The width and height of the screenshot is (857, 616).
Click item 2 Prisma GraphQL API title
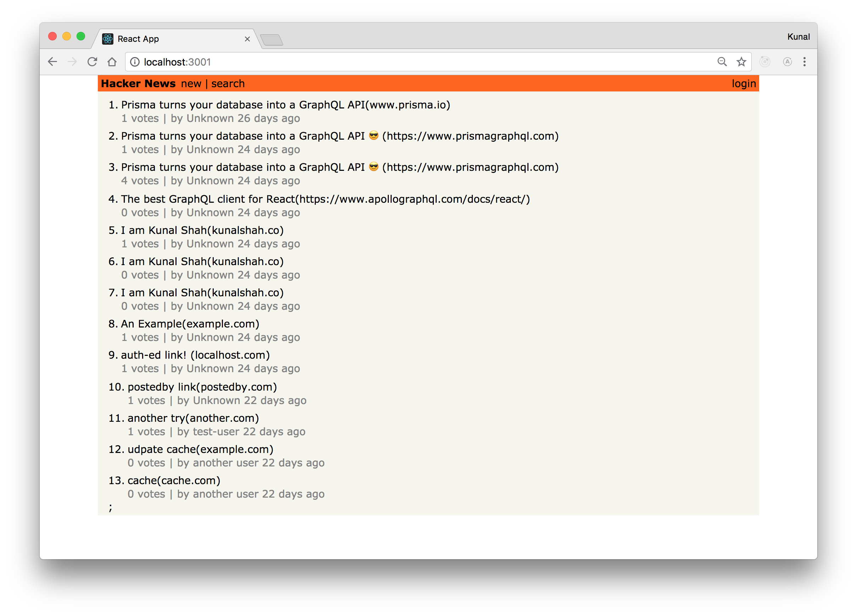(x=340, y=136)
